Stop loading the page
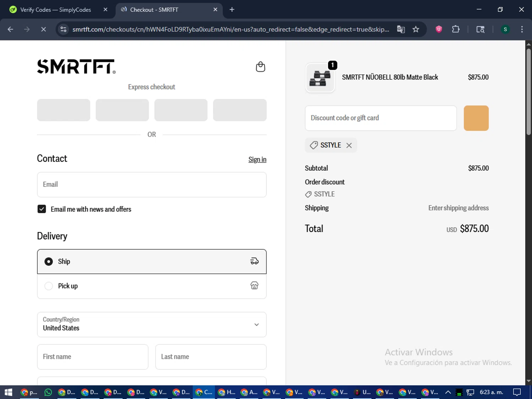The height and width of the screenshot is (399, 532). (43, 29)
